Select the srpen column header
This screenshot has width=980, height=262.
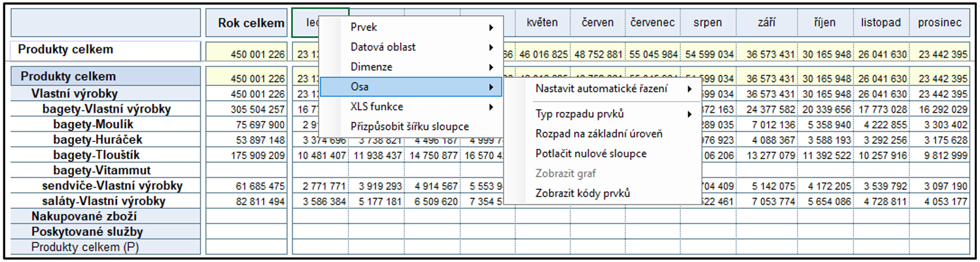708,22
